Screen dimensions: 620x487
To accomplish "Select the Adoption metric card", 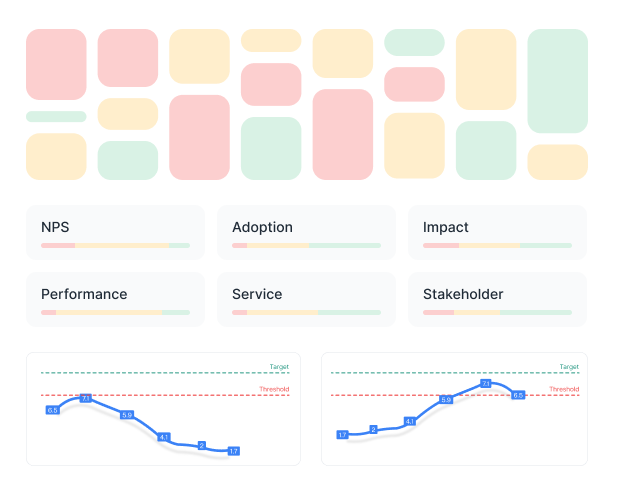I will [306, 232].
